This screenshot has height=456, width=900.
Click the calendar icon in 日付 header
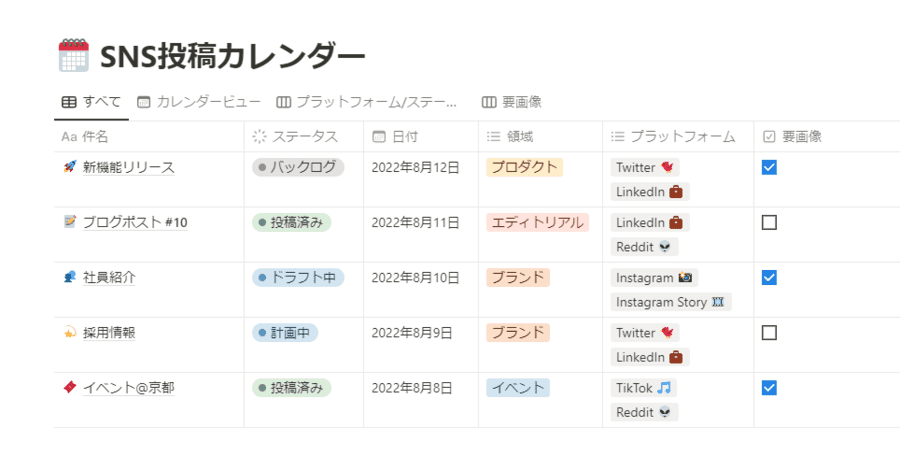point(379,137)
